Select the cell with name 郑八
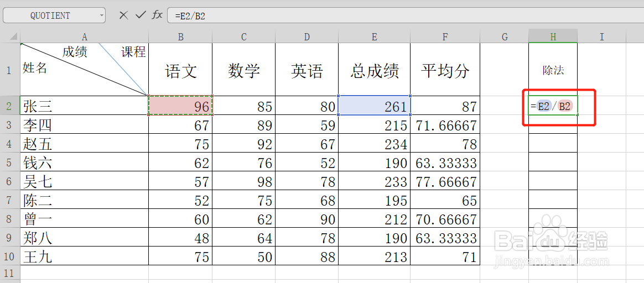Viewport: 644px width, 283px height. pos(84,238)
